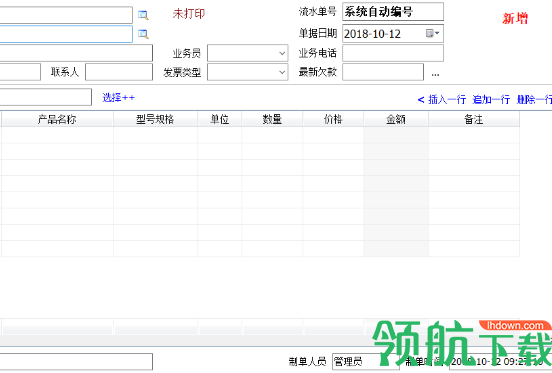
Task: Click the 业务员 label
Action: click(187, 53)
